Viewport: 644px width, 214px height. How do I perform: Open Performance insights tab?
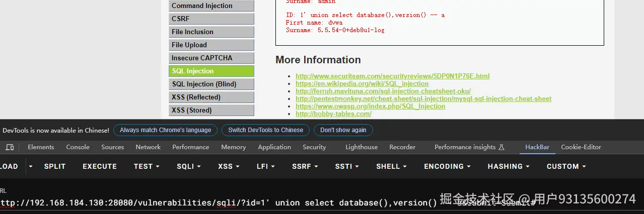(x=469, y=147)
